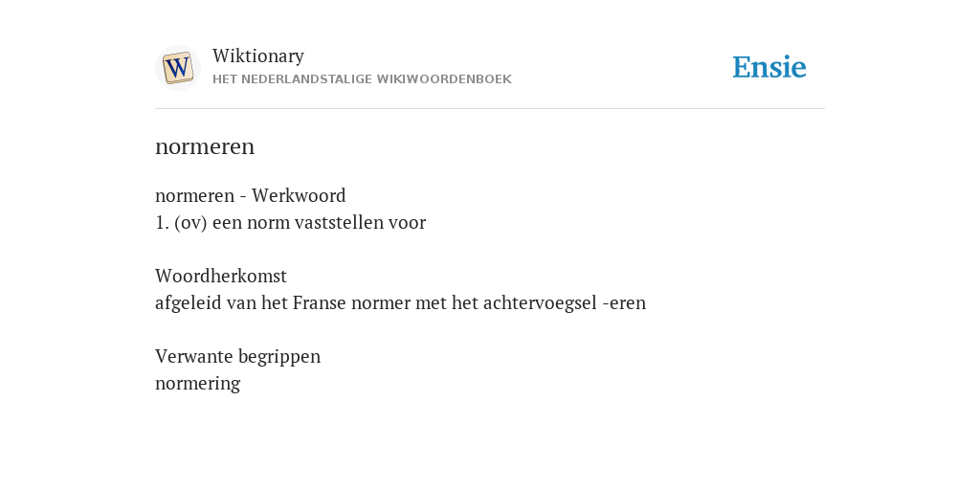Select the subtitle Het Nederlandstalige Wikiwoordenboek
The width and height of the screenshot is (980, 490).
(362, 79)
